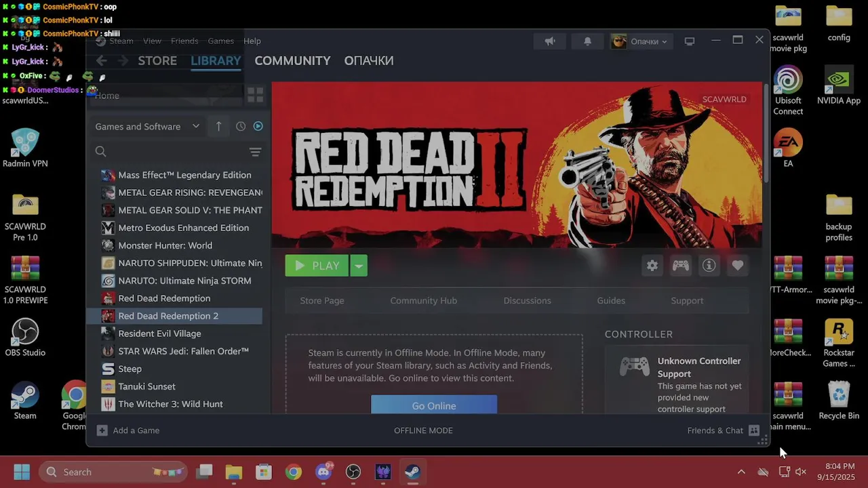Screen dimensions: 868x488
Task: Switch to the STORE tab
Action: click(157, 60)
